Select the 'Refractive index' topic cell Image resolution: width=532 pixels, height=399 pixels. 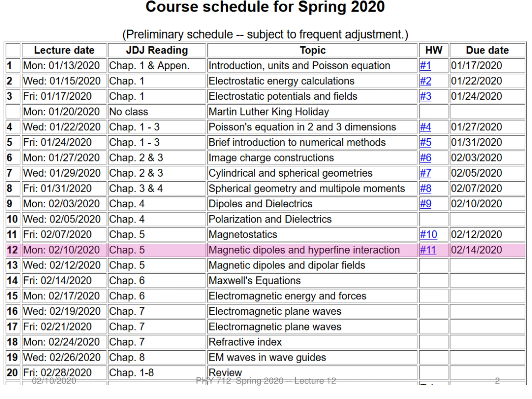(245, 342)
